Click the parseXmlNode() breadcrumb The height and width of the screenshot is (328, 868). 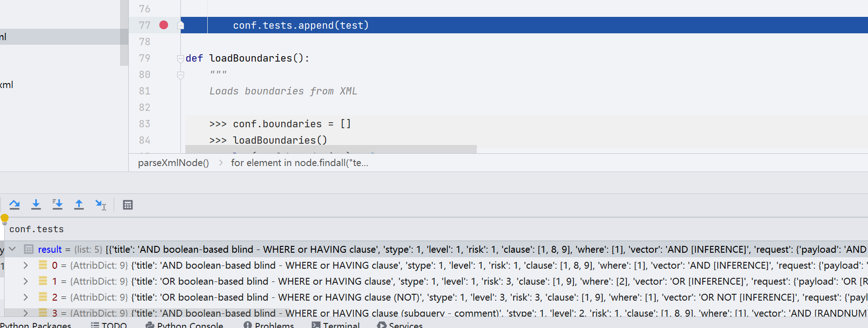tap(174, 163)
